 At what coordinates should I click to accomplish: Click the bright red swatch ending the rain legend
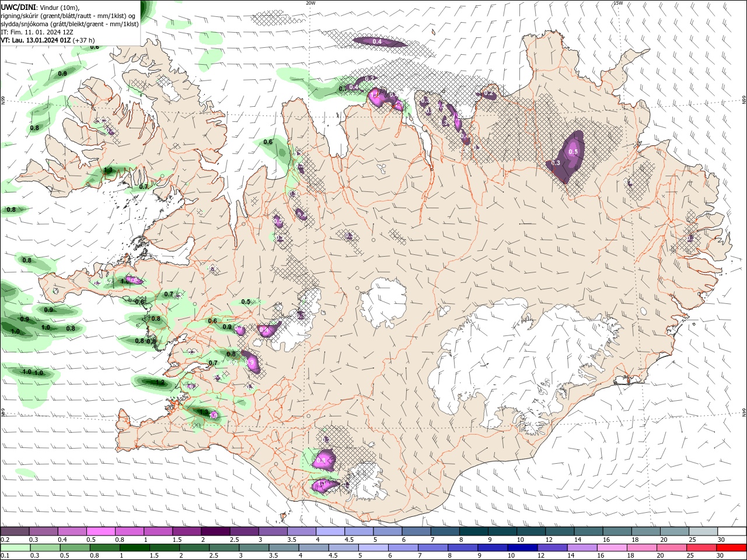click(731, 548)
